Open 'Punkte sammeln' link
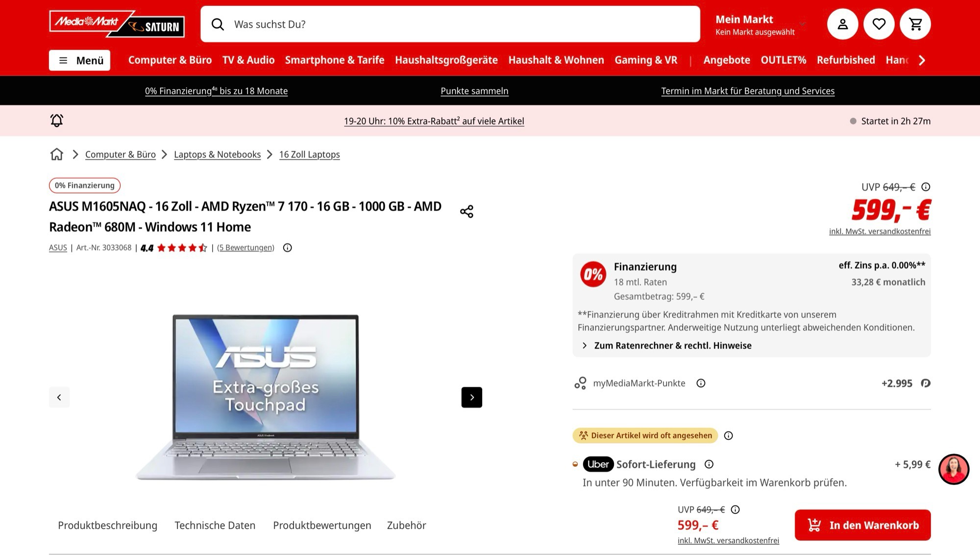Viewport: 980px width, 555px height. 474,91
